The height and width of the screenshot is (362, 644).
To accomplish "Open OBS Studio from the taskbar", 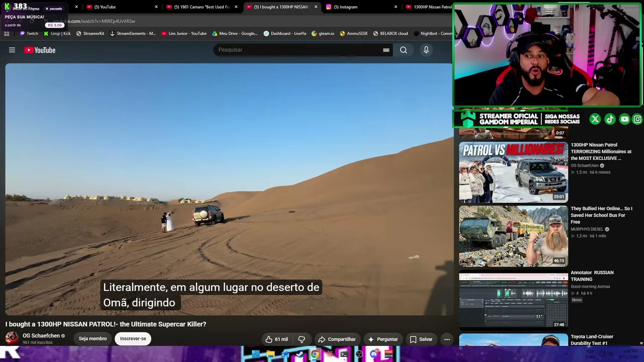I will point(359,354).
